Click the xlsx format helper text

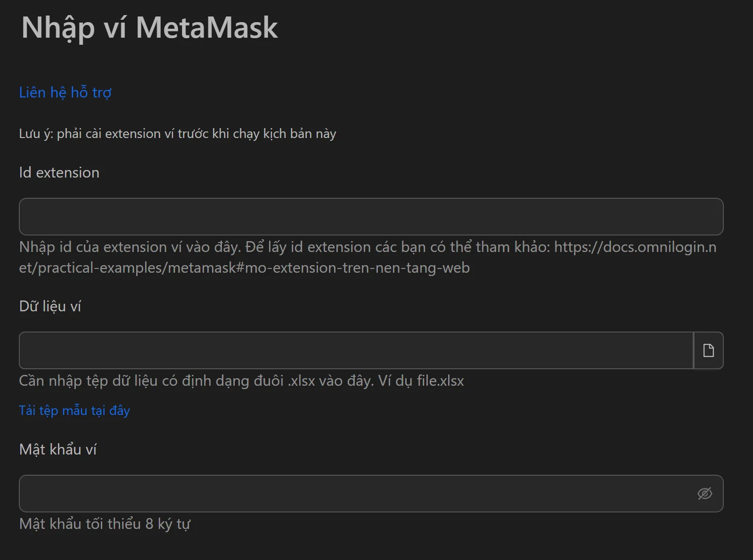coord(241,381)
